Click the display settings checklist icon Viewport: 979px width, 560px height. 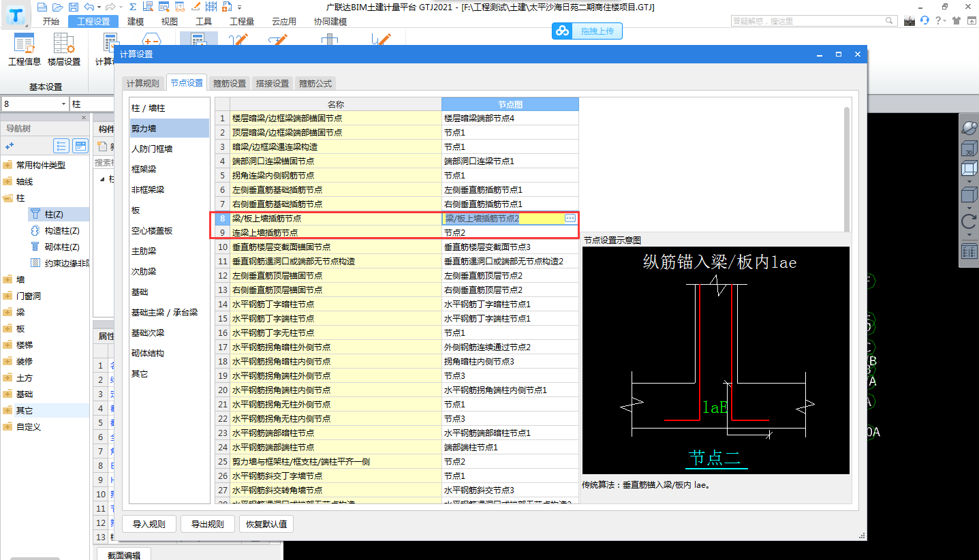[969, 251]
